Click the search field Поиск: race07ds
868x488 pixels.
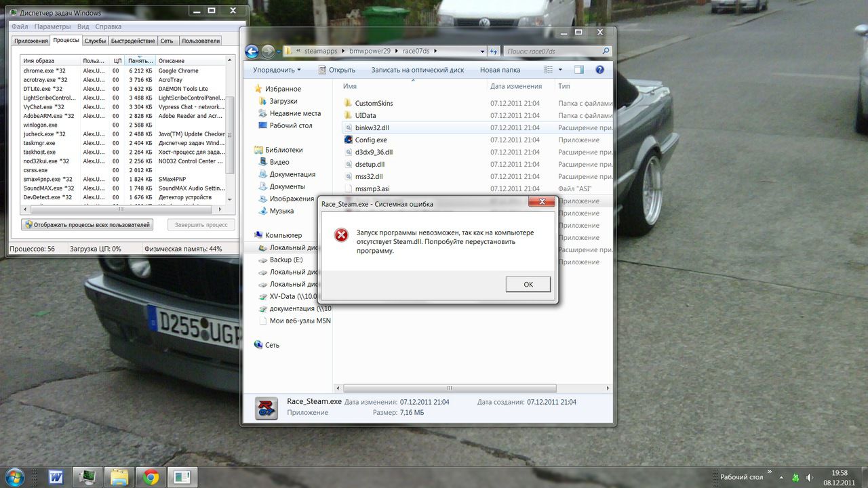pyautogui.click(x=557, y=51)
